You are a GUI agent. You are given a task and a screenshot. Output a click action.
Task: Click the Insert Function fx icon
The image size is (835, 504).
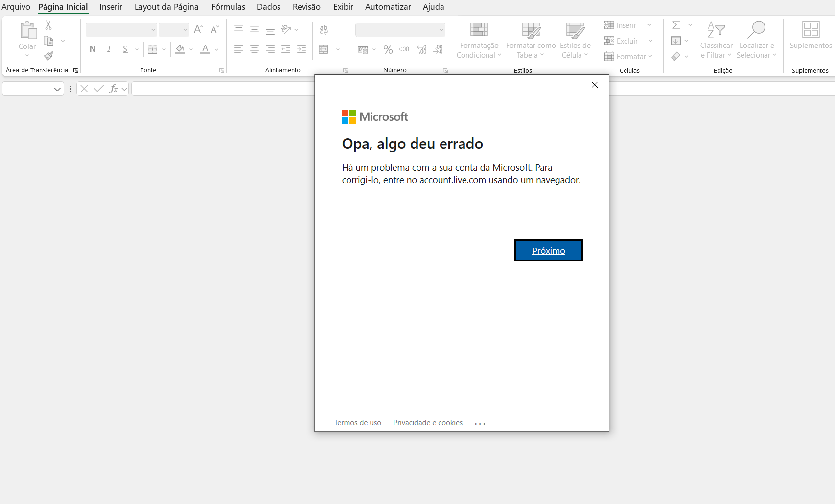point(114,89)
